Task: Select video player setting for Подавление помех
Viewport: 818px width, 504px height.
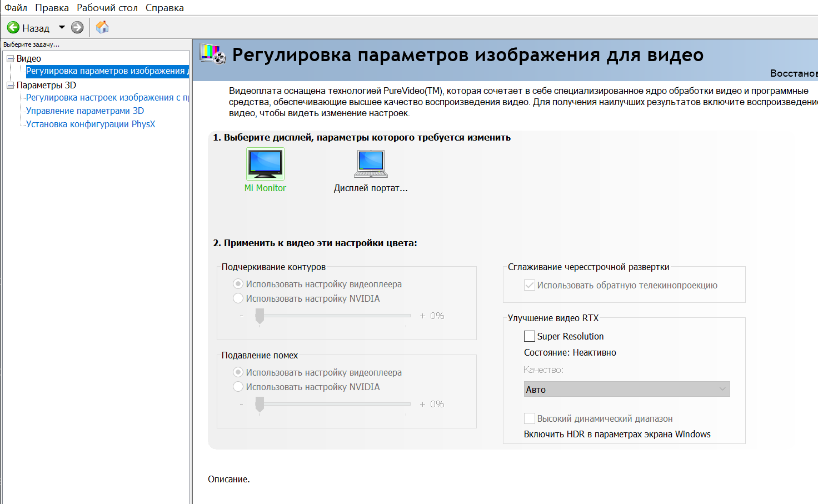Action: pos(238,372)
